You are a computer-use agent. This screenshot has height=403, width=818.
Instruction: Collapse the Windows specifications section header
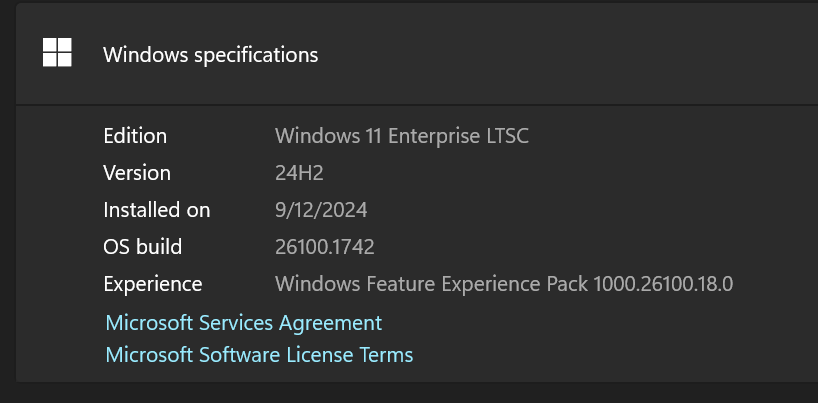point(210,55)
